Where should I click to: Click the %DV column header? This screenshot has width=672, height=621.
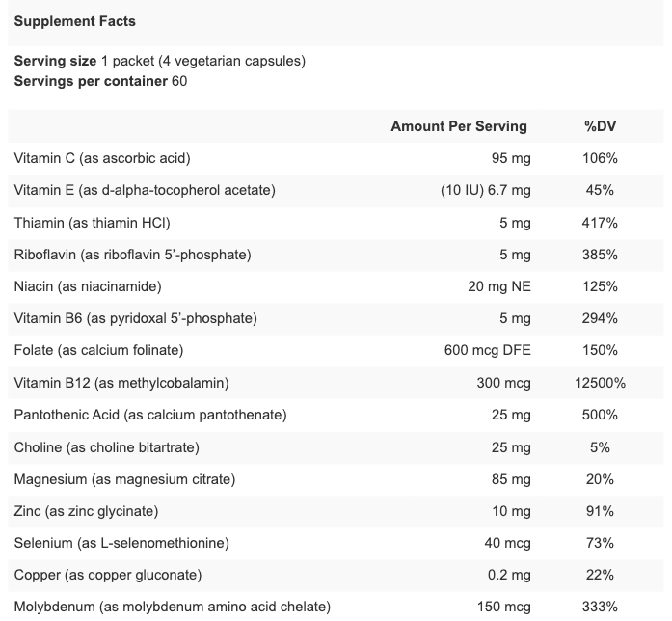coord(600,126)
